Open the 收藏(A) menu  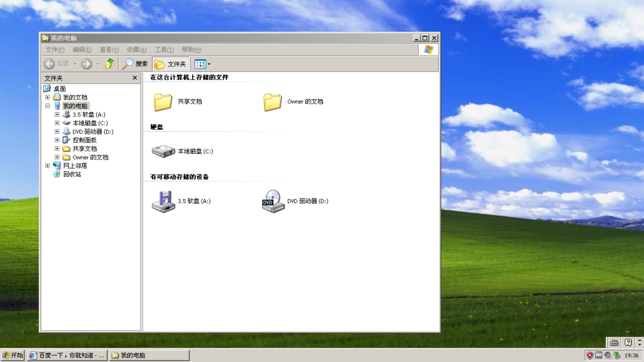[x=137, y=50]
